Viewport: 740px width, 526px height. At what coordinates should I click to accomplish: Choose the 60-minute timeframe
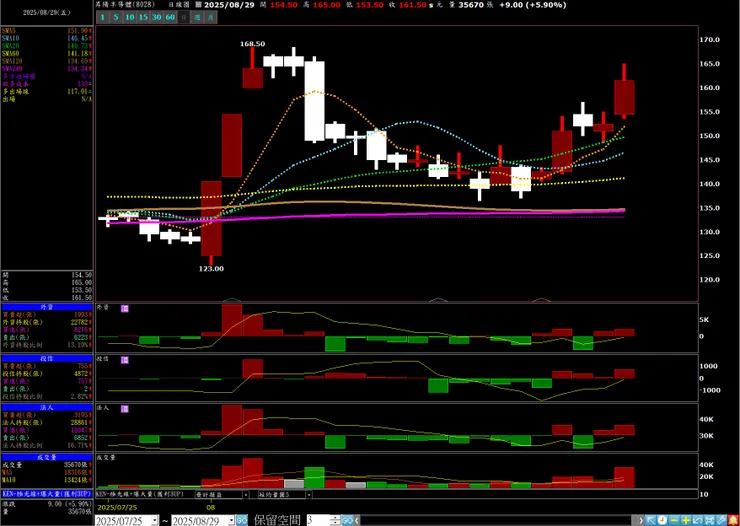[x=170, y=17]
